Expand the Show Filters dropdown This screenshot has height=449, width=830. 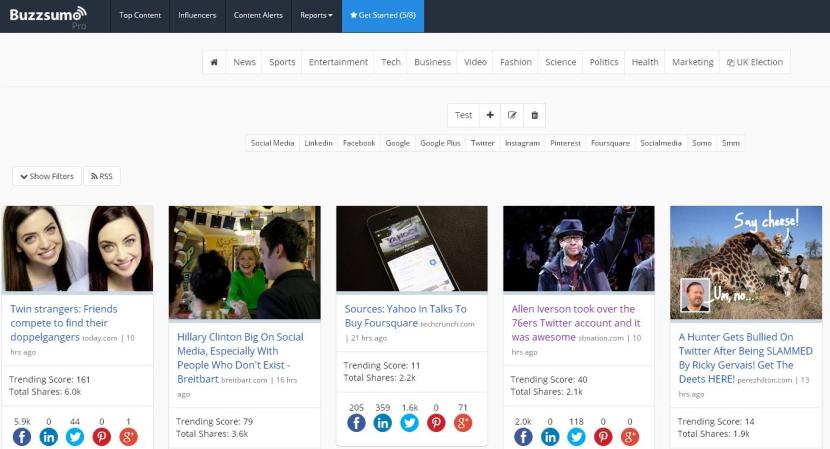pos(46,176)
